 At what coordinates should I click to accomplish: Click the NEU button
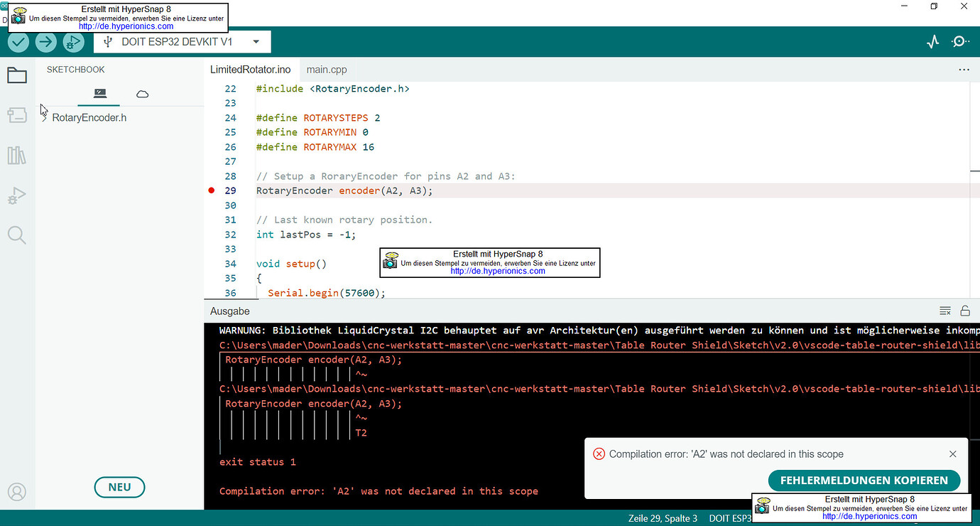119,487
